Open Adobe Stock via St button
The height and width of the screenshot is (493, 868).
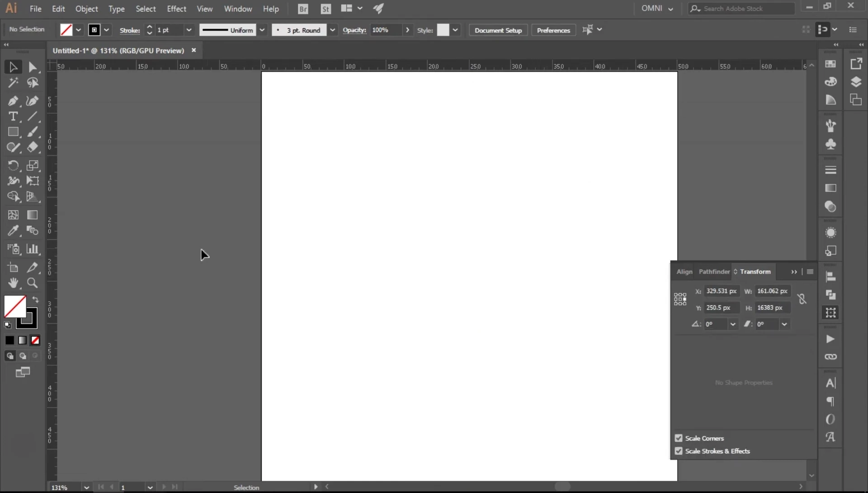point(325,9)
